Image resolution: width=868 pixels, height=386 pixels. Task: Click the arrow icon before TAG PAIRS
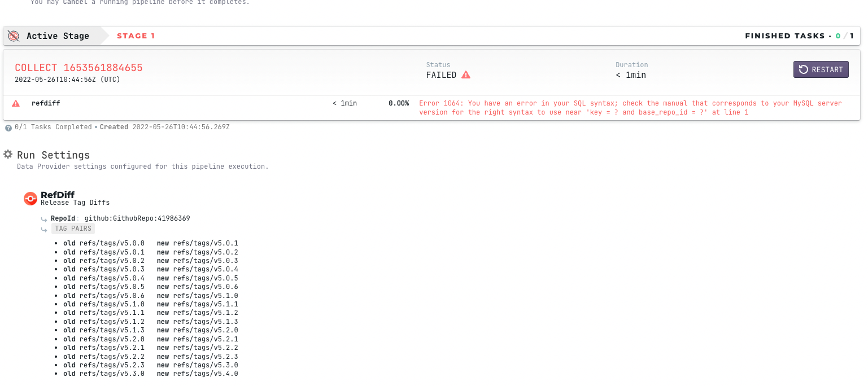pyautogui.click(x=44, y=230)
